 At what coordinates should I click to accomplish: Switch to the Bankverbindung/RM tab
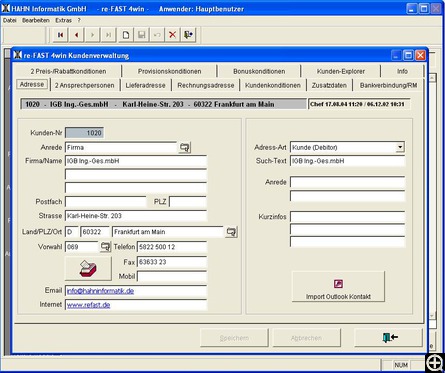coord(388,85)
